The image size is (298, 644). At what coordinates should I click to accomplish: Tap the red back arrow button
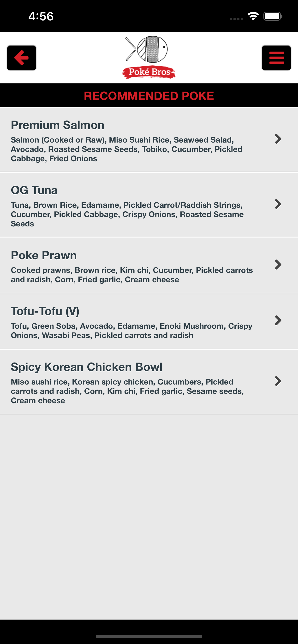pos(22,58)
